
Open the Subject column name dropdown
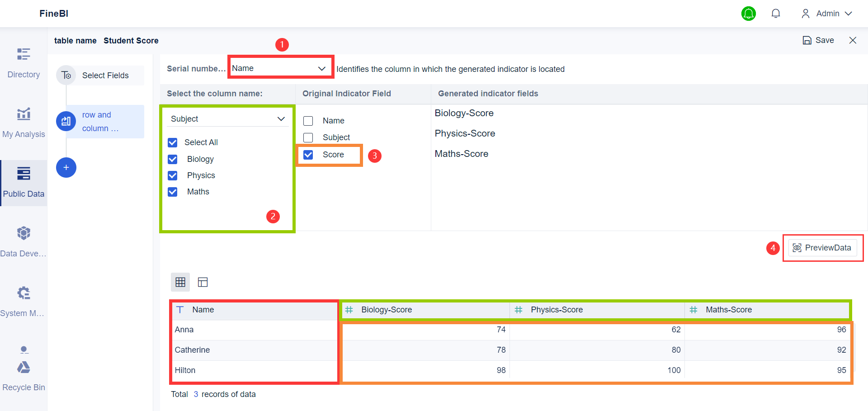click(x=228, y=118)
